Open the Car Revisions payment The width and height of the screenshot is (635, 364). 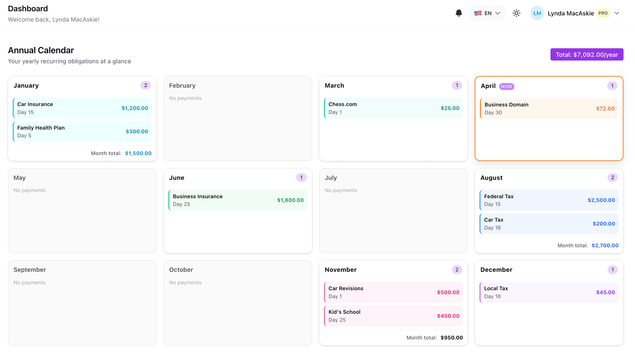(x=393, y=292)
